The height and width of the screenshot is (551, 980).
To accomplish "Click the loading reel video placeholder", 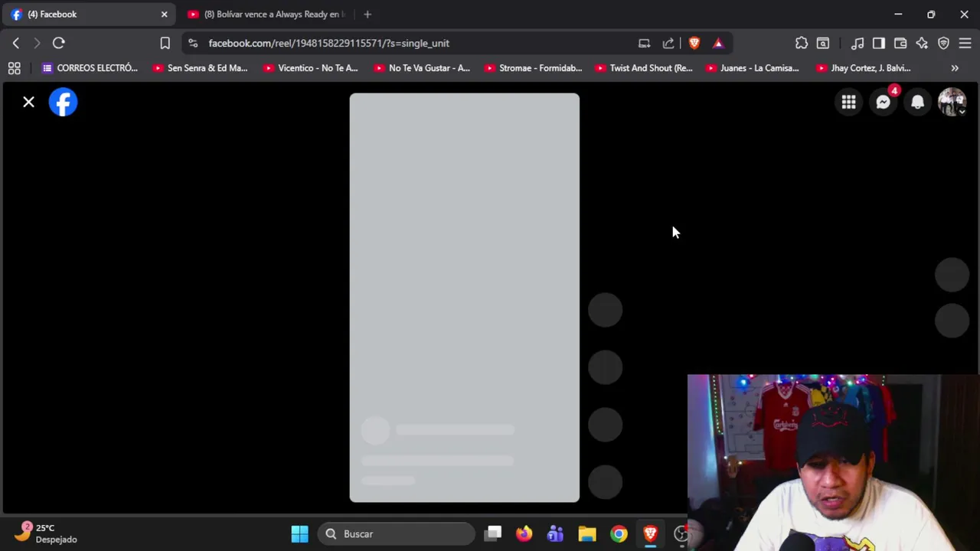I will (x=465, y=298).
